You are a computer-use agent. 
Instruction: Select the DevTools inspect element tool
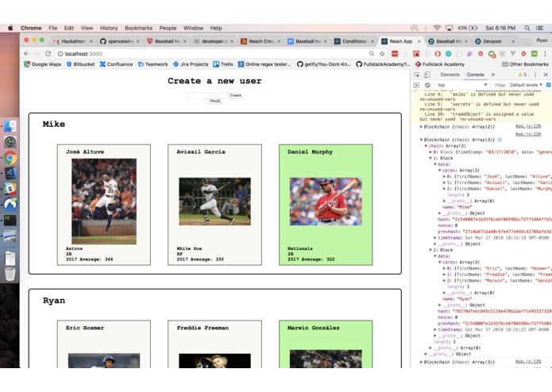[x=417, y=75]
